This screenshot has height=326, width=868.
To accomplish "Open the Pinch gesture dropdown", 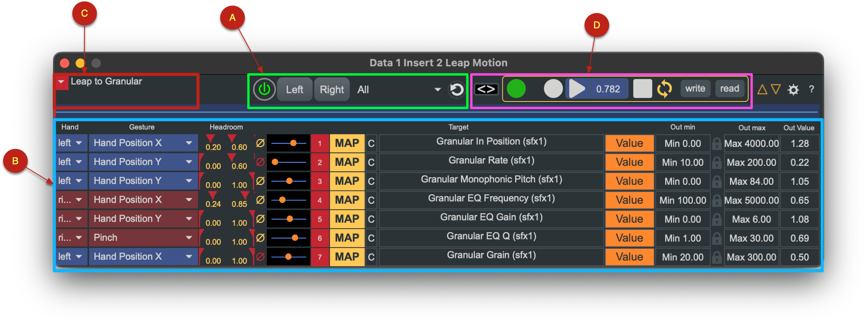I will tap(143, 238).
